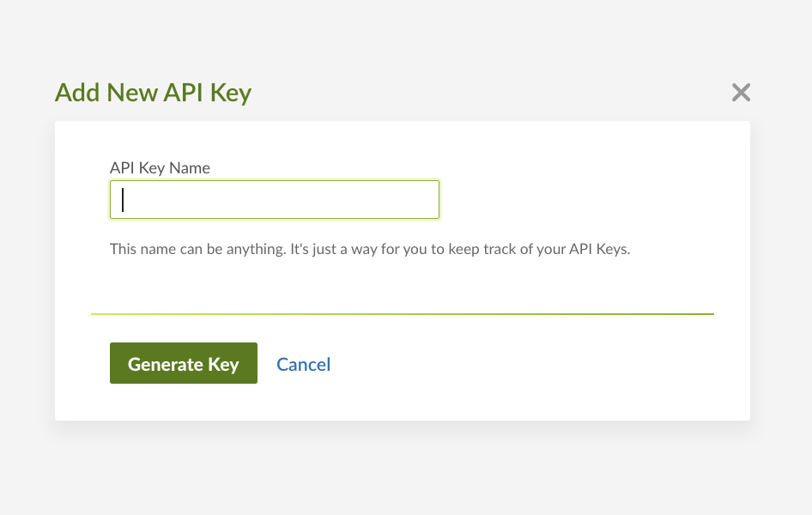Place the cursor in the empty name input box
This screenshot has height=515, width=812.
275,199
